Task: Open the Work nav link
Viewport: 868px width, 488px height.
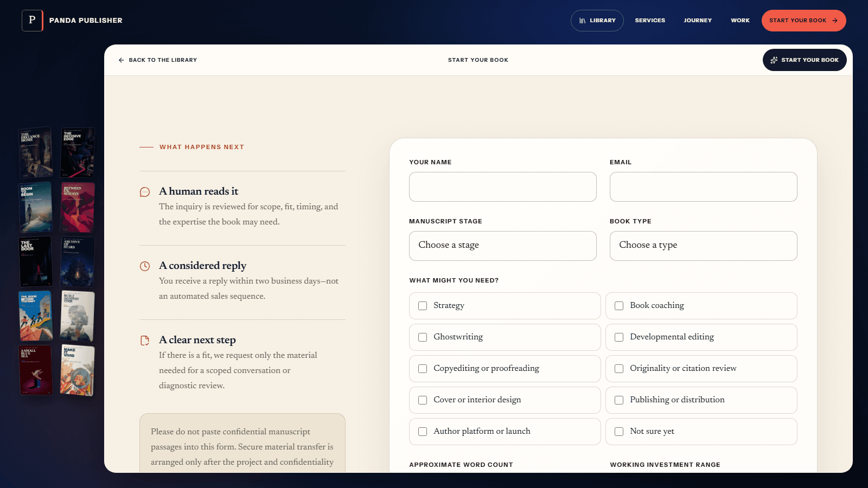Action: pyautogui.click(x=740, y=21)
